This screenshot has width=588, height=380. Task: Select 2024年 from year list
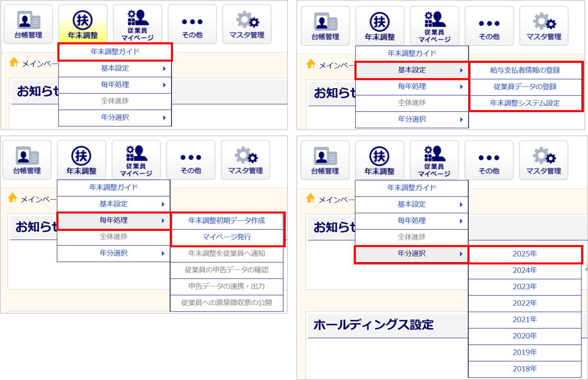[525, 270]
